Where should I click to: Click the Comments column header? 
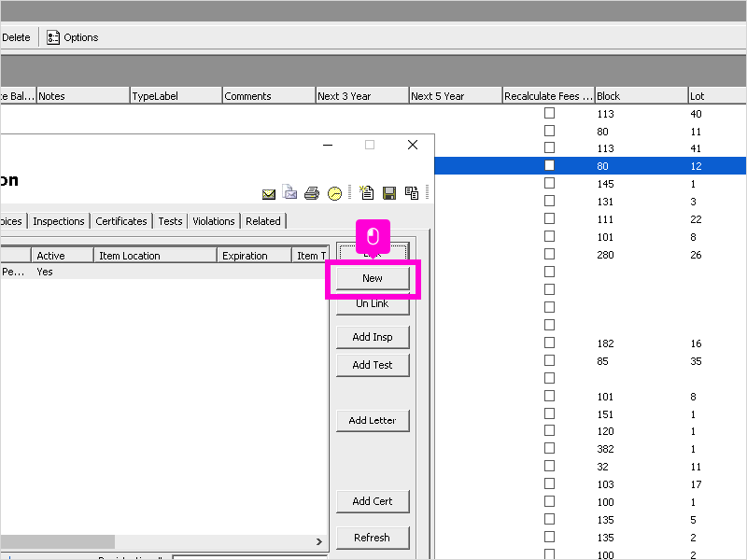[x=269, y=96]
